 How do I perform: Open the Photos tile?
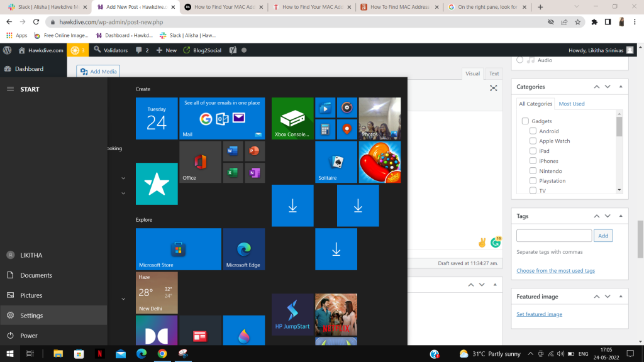tap(379, 118)
